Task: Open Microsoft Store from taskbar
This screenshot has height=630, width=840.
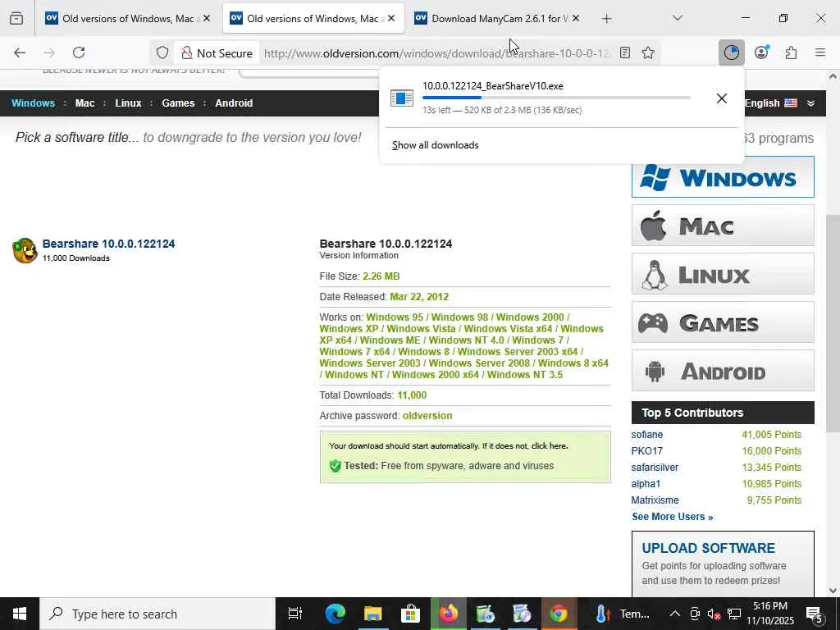Action: 410,614
